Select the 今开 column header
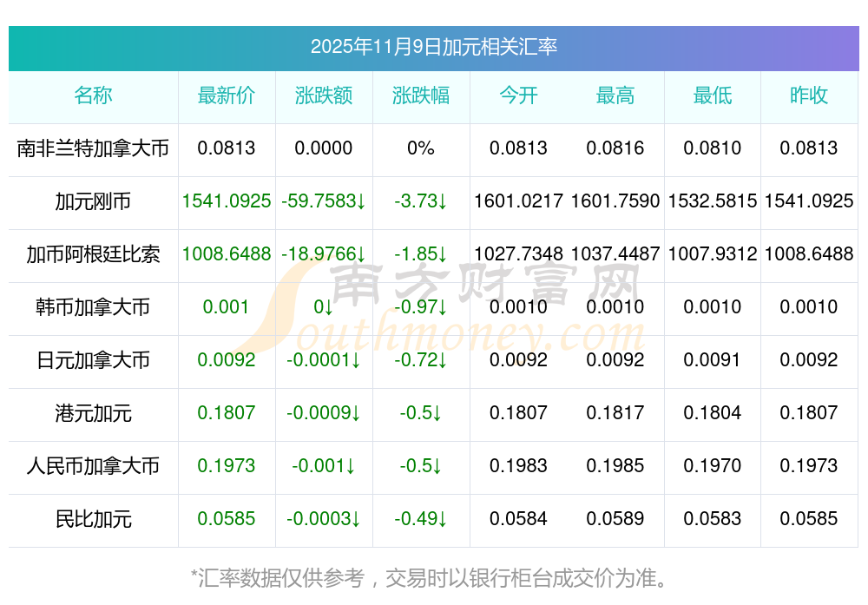Viewport: 868px width, 605px height. coord(518,95)
